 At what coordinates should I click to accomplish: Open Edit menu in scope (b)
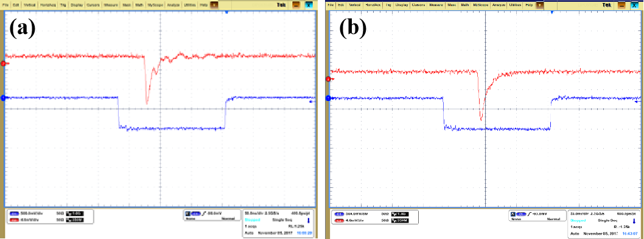pos(341,5)
